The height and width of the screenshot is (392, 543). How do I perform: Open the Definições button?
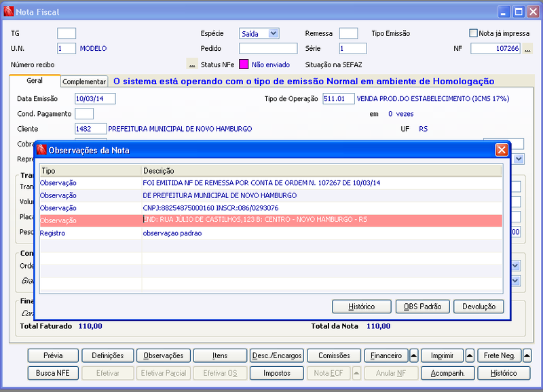point(108,355)
